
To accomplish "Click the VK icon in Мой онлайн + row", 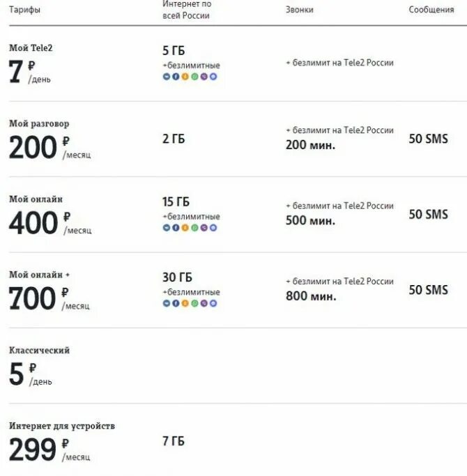I will (x=167, y=303).
